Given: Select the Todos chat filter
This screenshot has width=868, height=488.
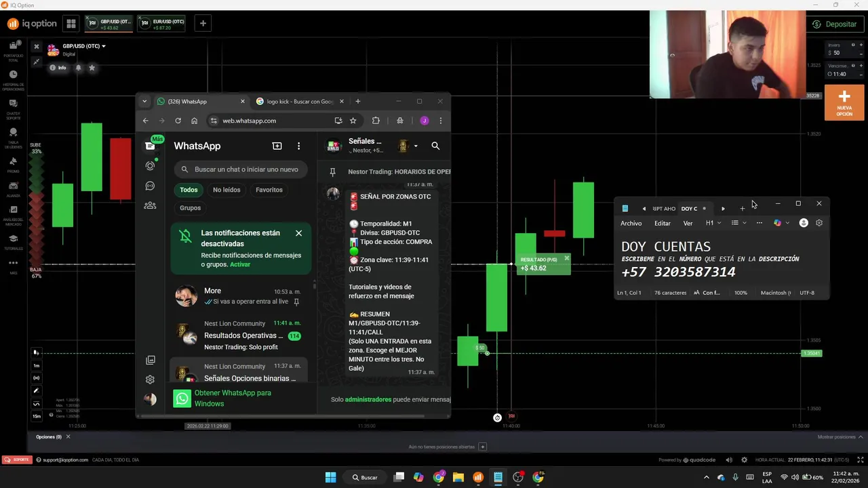Looking at the screenshot, I should [x=189, y=190].
